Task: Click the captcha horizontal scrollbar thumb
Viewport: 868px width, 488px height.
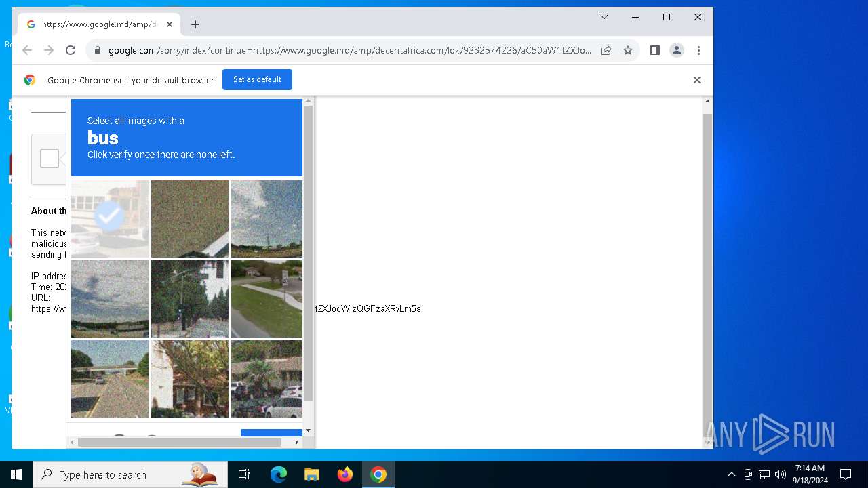Action: pyautogui.click(x=179, y=442)
